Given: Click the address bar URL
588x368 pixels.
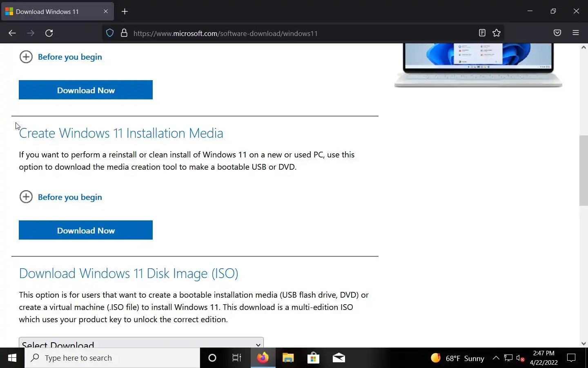Looking at the screenshot, I should click(x=225, y=34).
